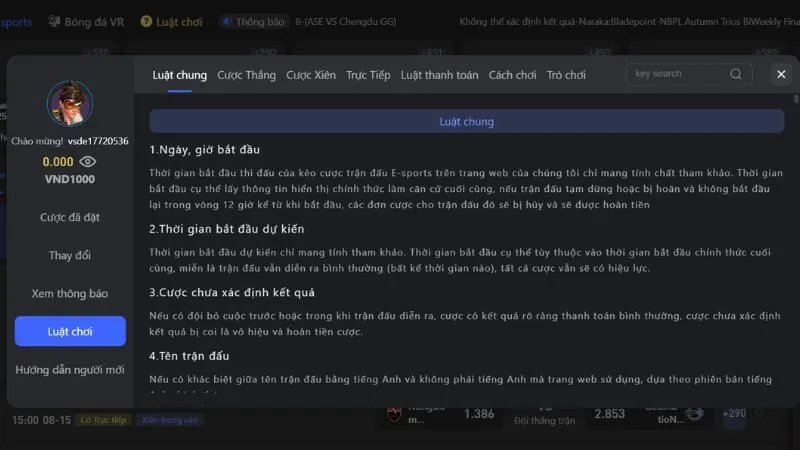This screenshot has height=450, width=800.
Task: Click the Bóng đá VR icon
Action: tap(52, 21)
